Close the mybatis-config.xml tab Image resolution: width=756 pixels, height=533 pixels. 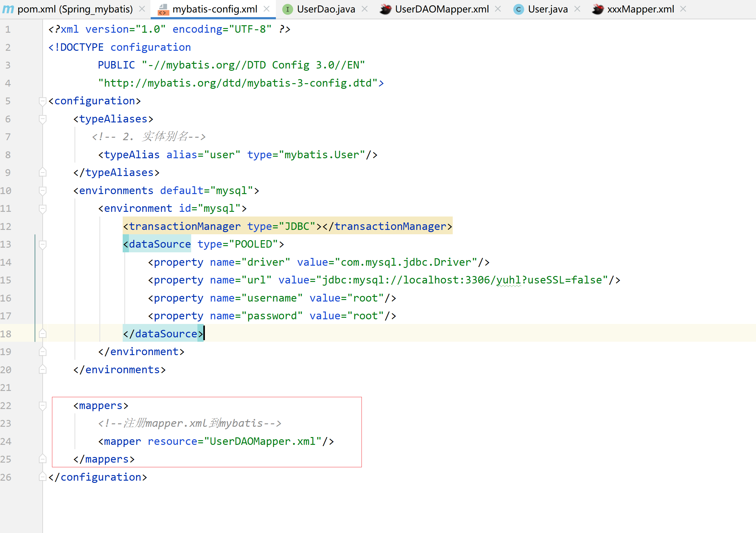[x=267, y=9]
